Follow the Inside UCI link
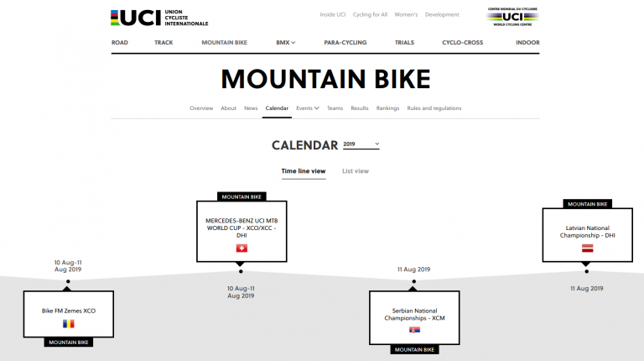Image resolution: width=644 pixels, height=361 pixels. point(333,14)
